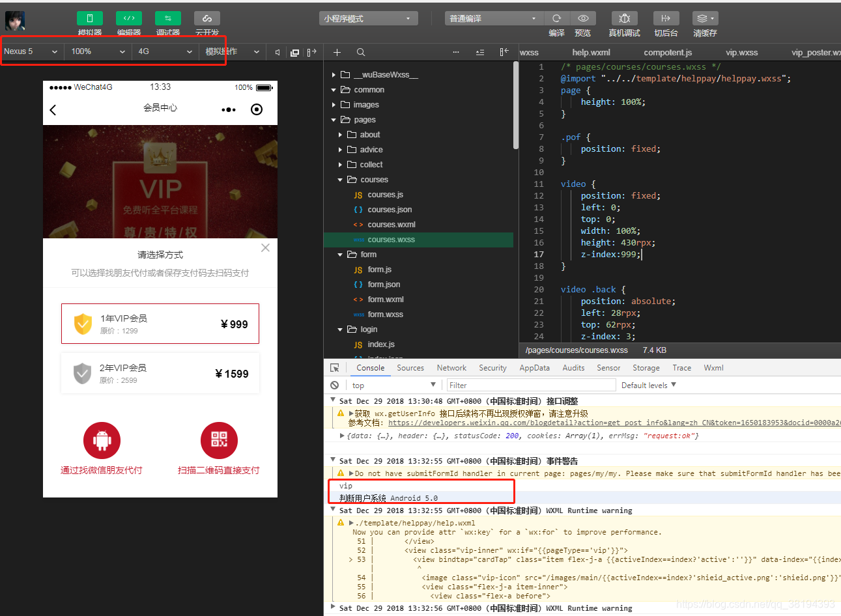Start real device debugging bug icon

pos(624,18)
